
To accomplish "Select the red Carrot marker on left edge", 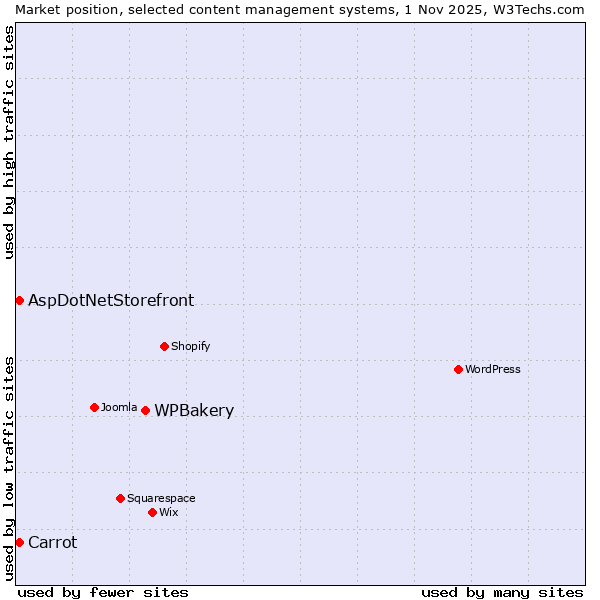I will click(19, 542).
